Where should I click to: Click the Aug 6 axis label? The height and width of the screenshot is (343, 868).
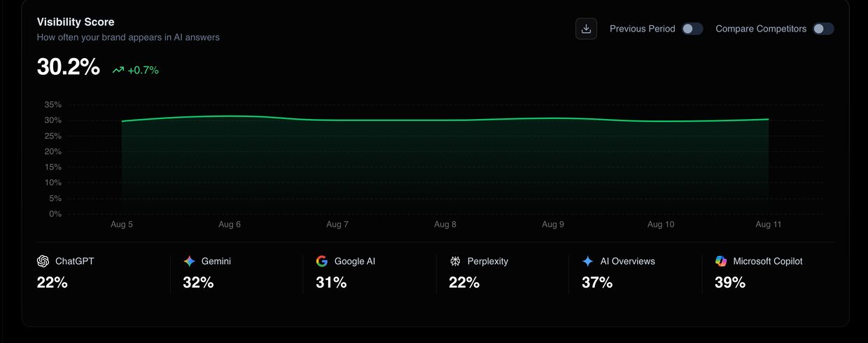click(x=230, y=225)
